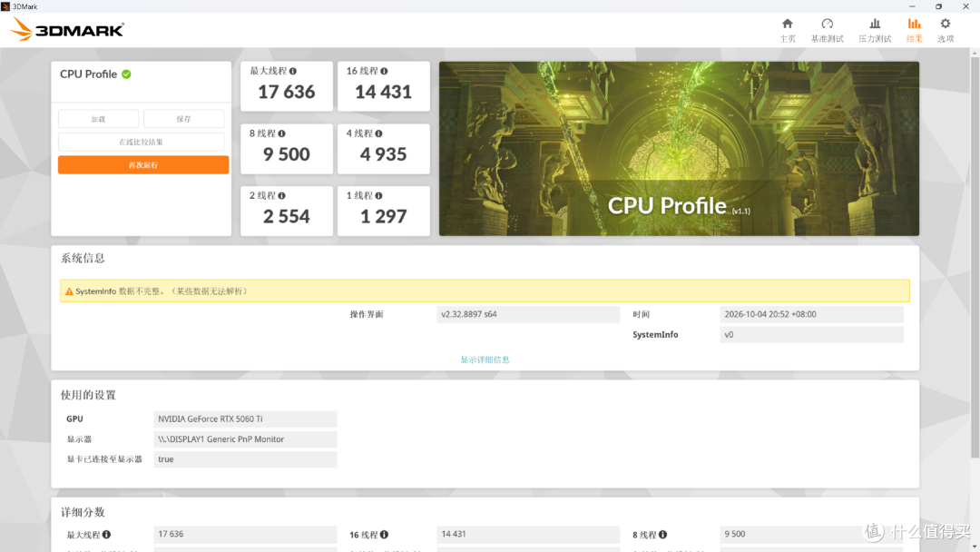This screenshot has width=980, height=552.
Task: Click info icon beside 2 线程
Action: (282, 196)
